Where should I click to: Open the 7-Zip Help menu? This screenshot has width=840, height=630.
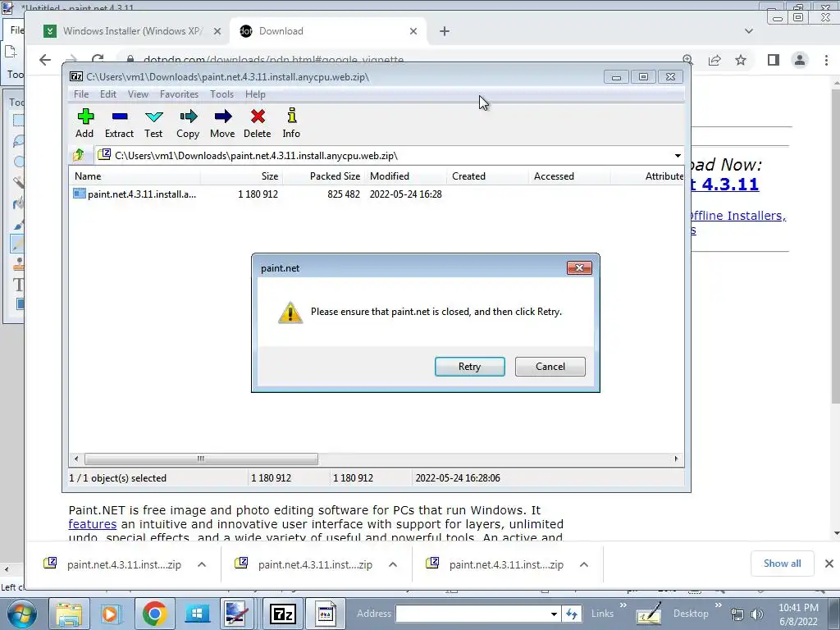point(256,94)
